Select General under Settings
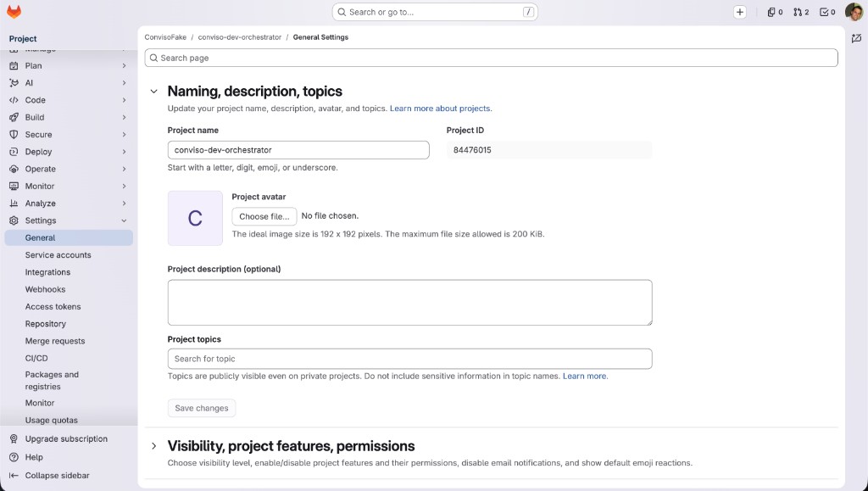Screen dimensions: 868x491 click(69, 237)
